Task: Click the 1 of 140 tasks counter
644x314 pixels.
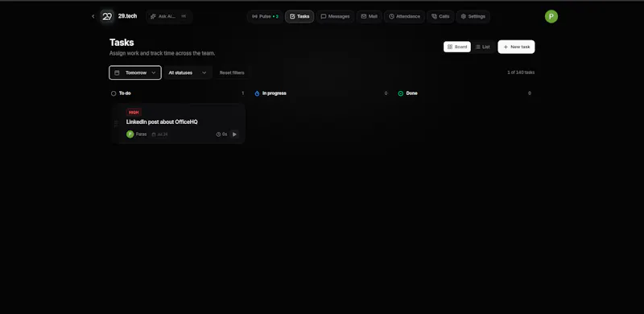Action: (521, 72)
